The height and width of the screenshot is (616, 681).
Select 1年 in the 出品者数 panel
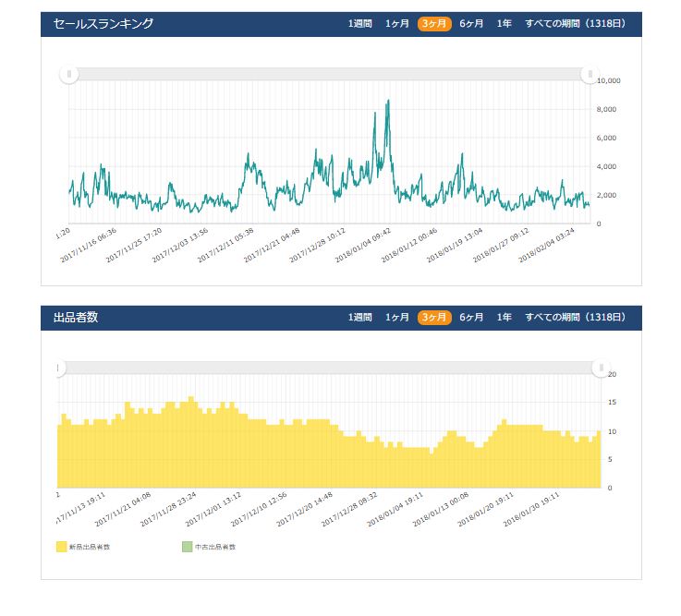pyautogui.click(x=504, y=318)
